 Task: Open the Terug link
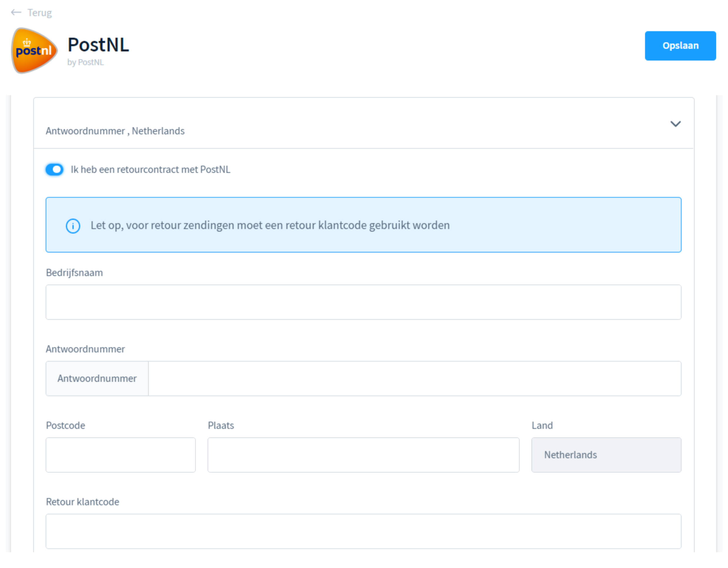pos(39,13)
